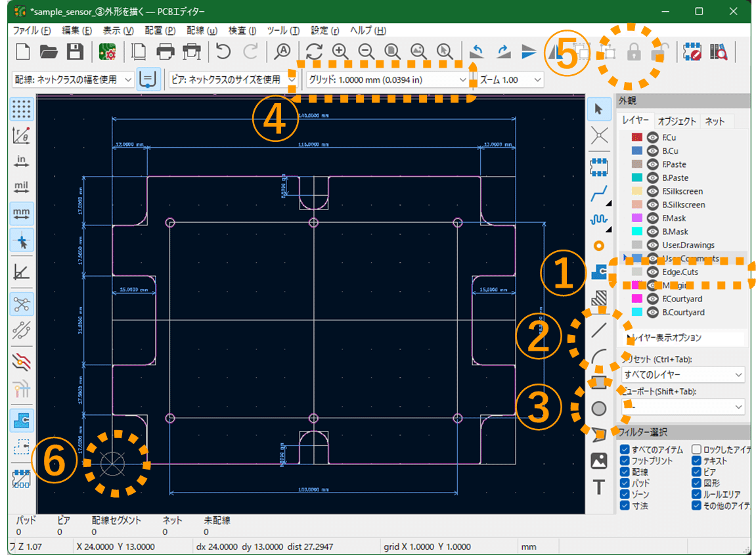
Task: Select the add image tool
Action: (x=599, y=461)
